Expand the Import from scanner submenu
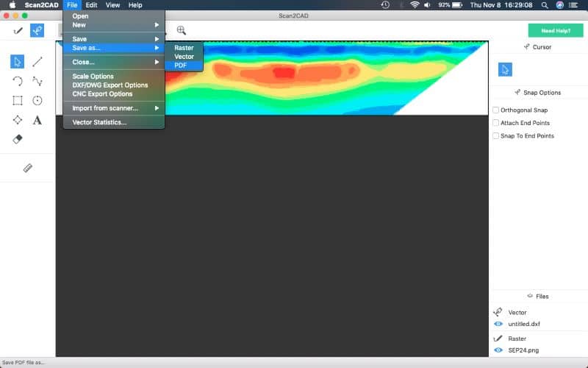Screen dimensions: 588x368 [x=114, y=108]
